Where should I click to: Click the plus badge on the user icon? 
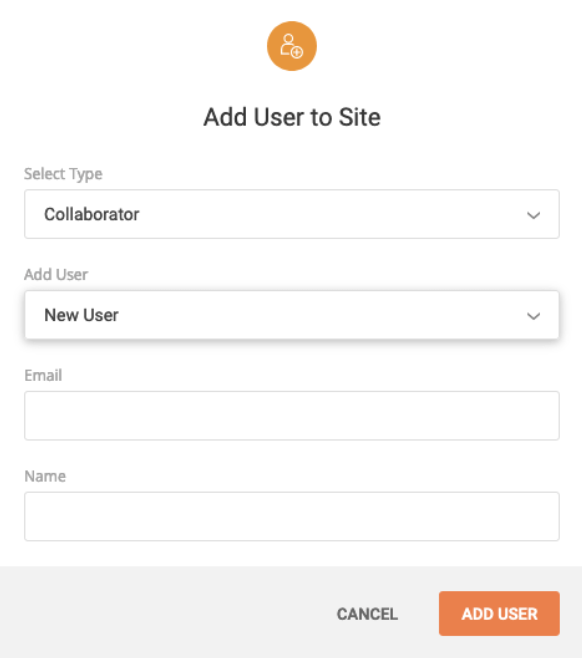tap(297, 52)
